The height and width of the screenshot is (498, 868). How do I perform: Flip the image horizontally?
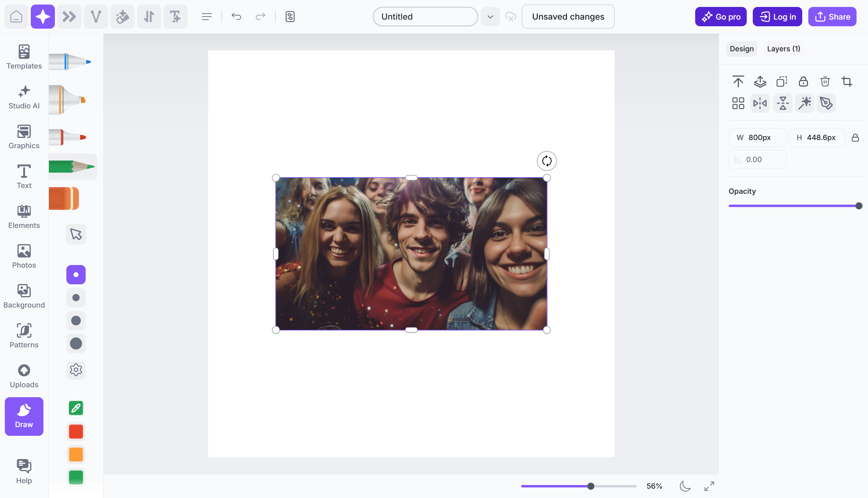(x=760, y=103)
